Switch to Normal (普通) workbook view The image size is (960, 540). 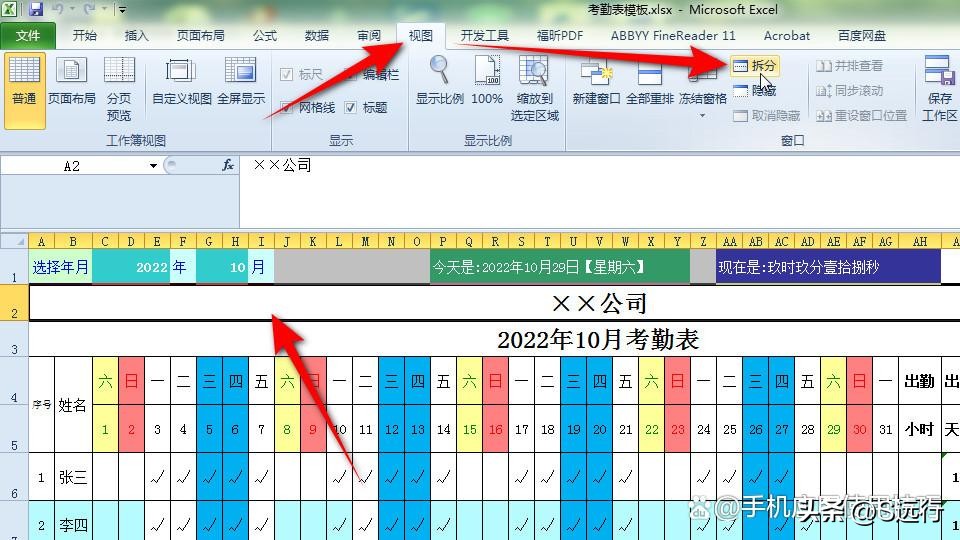(x=24, y=89)
